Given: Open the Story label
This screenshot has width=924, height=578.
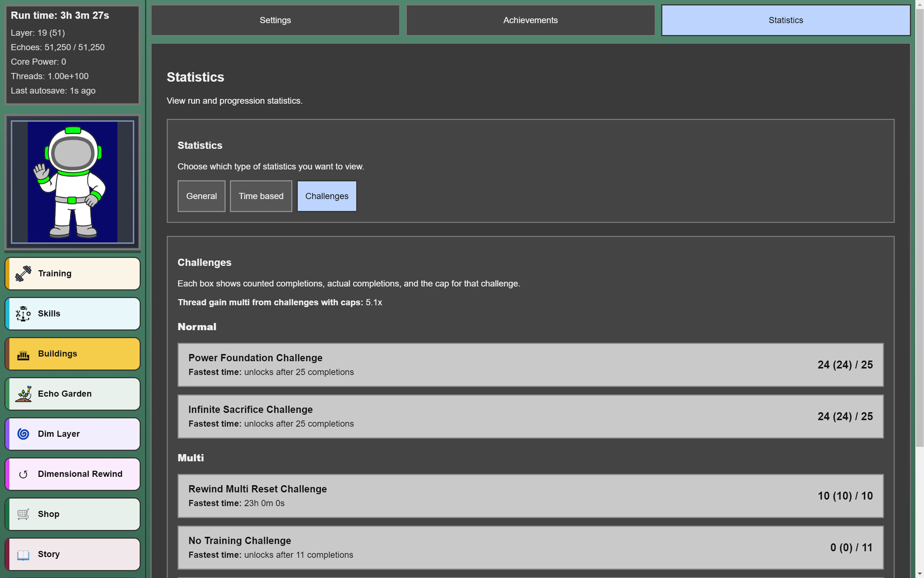Looking at the screenshot, I should (x=49, y=554).
